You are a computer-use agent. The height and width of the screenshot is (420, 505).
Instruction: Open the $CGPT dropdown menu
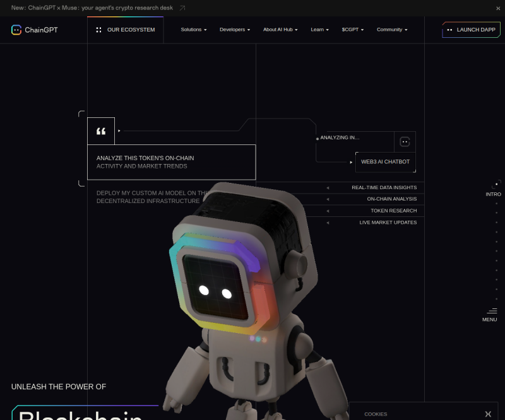point(353,30)
